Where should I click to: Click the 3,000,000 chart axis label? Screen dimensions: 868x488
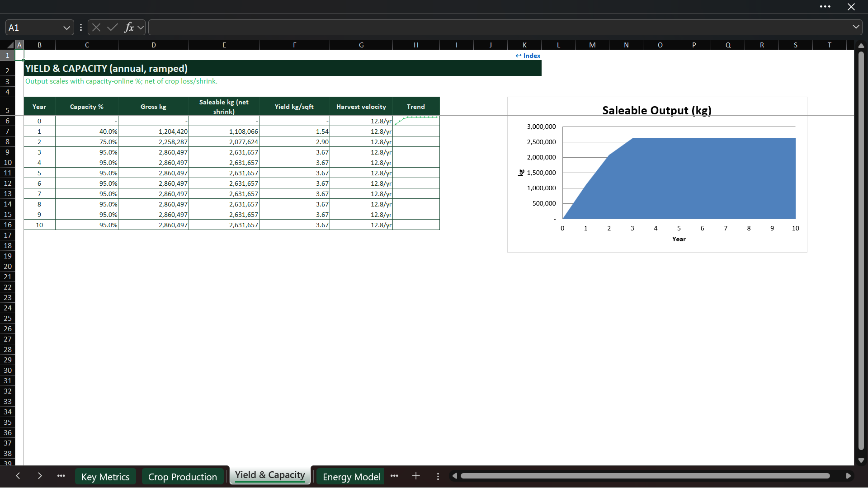coord(541,127)
